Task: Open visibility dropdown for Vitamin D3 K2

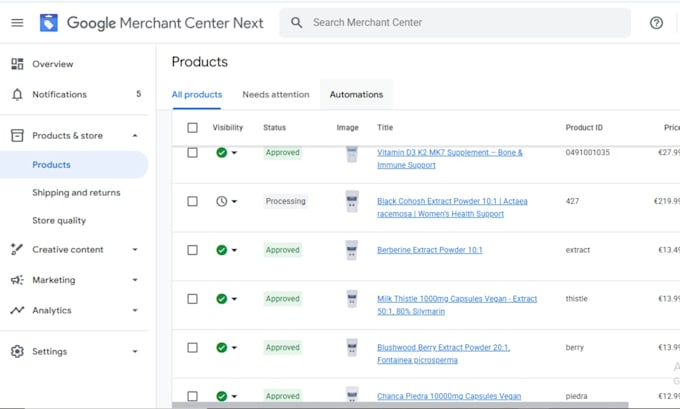Action: pyautogui.click(x=234, y=153)
